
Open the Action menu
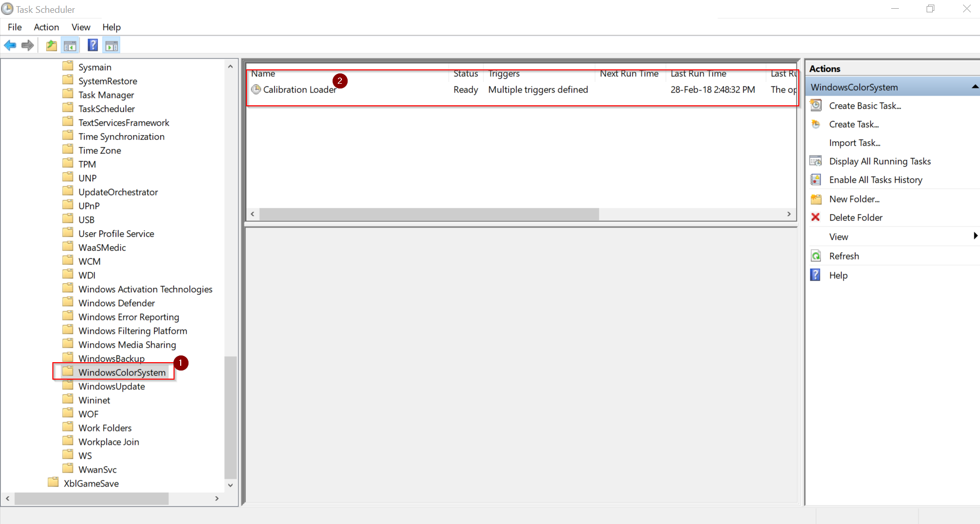[46, 27]
